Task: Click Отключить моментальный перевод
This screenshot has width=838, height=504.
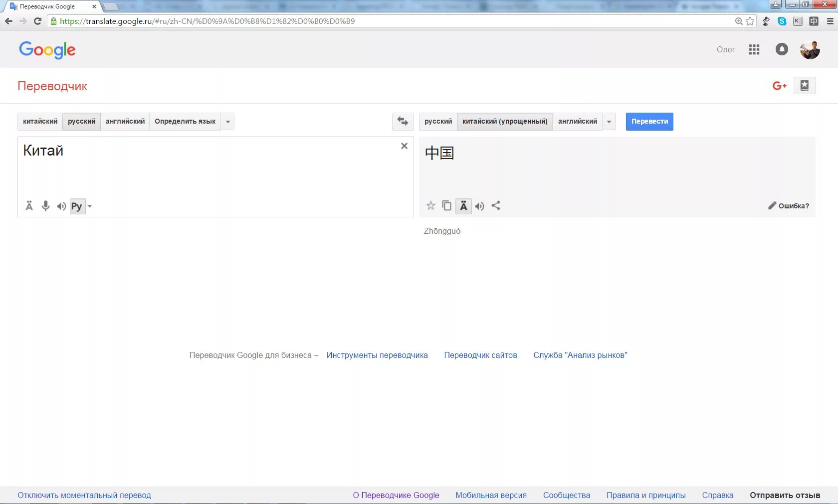Action: tap(84, 495)
